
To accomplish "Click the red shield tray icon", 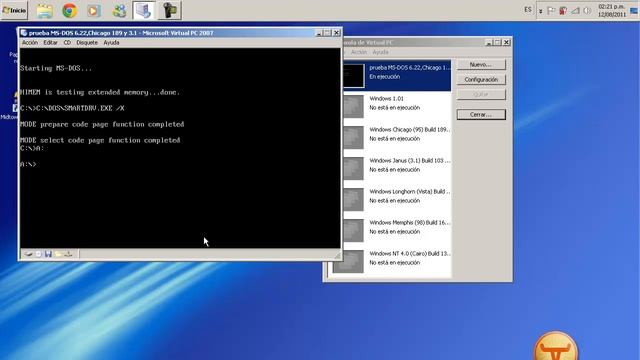I will point(563,11).
